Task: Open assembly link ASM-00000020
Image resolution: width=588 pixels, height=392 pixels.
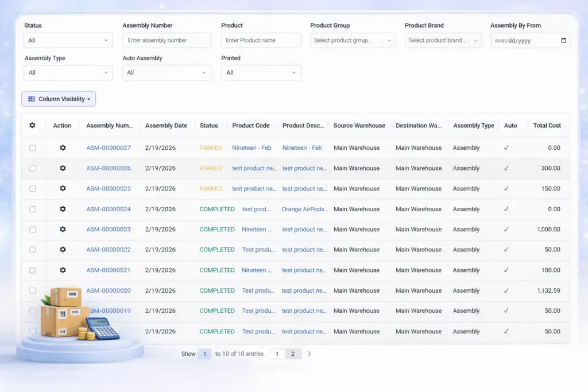Action: coord(109,291)
